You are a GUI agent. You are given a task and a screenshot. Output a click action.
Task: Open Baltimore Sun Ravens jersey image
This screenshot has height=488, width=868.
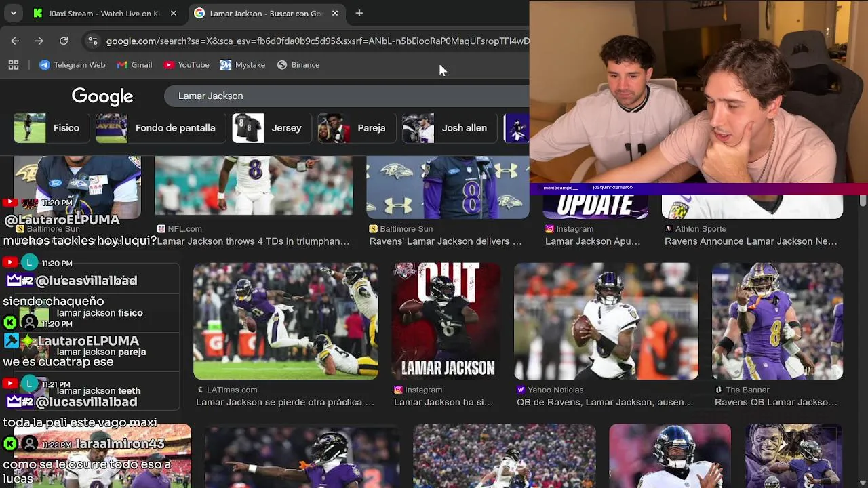pos(448,186)
